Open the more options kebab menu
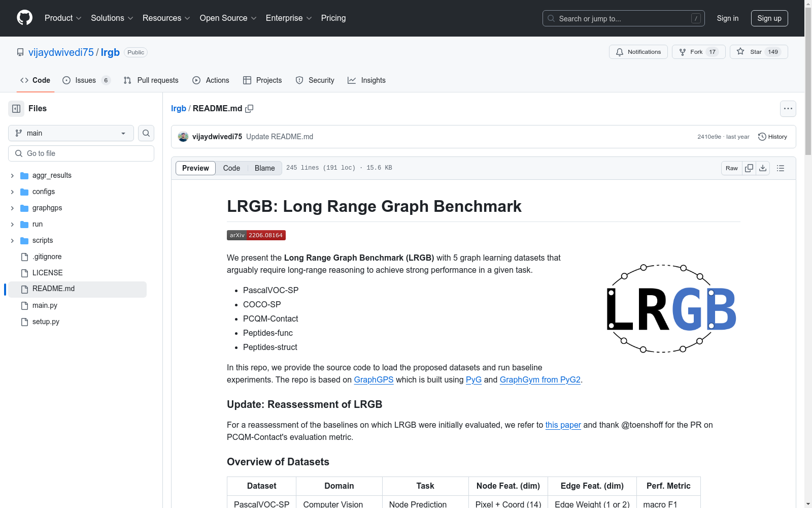The width and height of the screenshot is (812, 508). pyautogui.click(x=788, y=108)
